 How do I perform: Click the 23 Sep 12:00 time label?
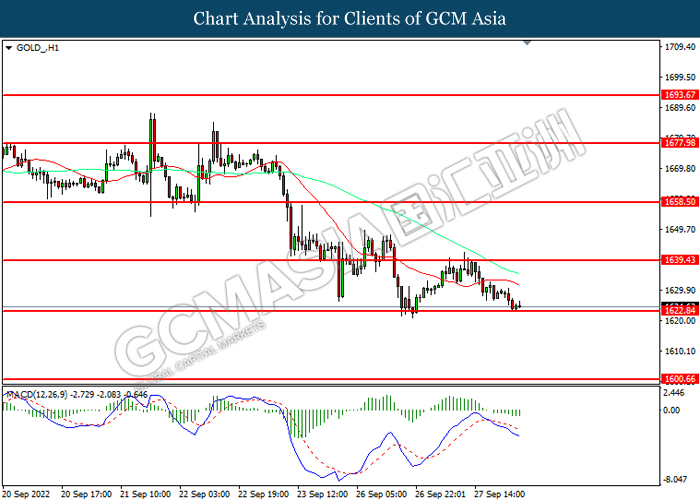tap(322, 494)
